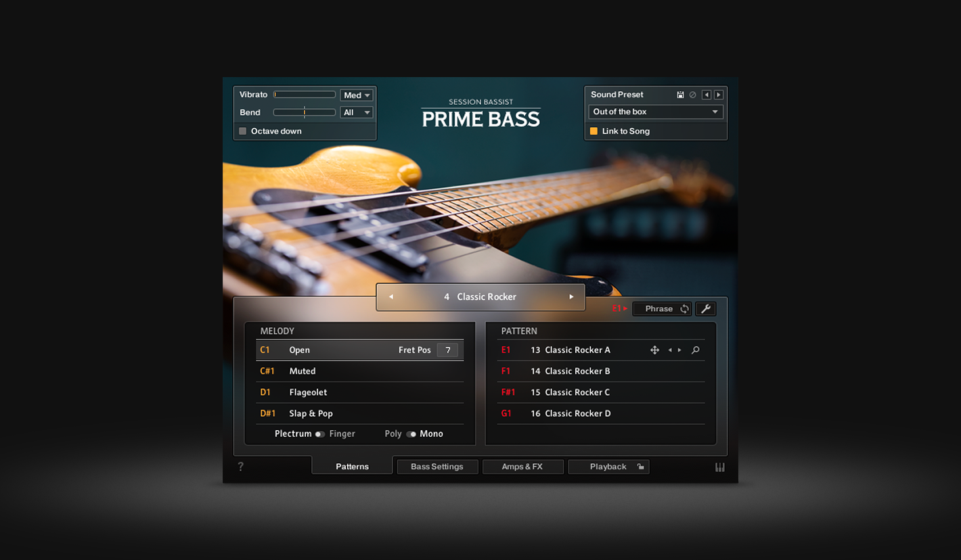Select previous pattern arrow in Classic Rocker A row
This screenshot has width=961, height=560.
click(670, 350)
